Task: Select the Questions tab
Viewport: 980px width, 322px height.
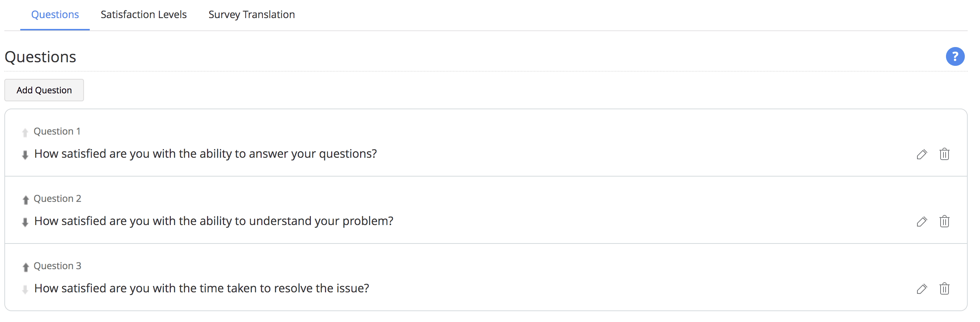Action: (55, 14)
